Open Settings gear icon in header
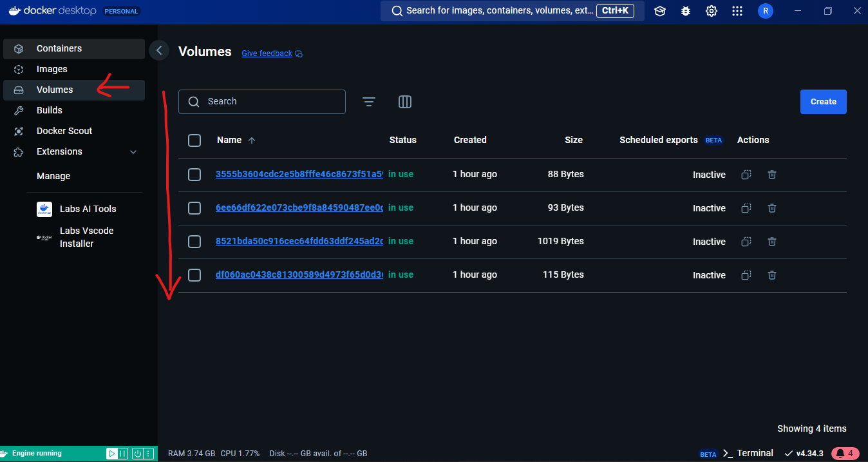Screen dimensions: 868x462 tap(712, 11)
